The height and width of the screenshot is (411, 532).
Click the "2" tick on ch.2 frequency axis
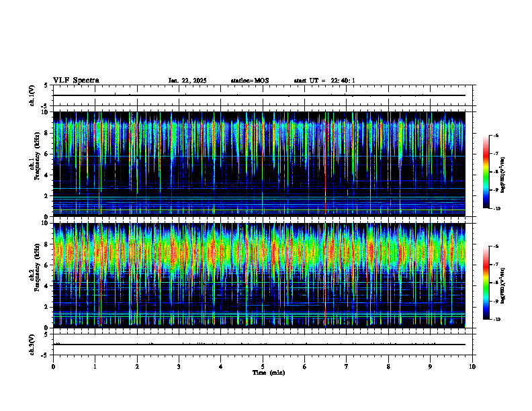pos(46,307)
